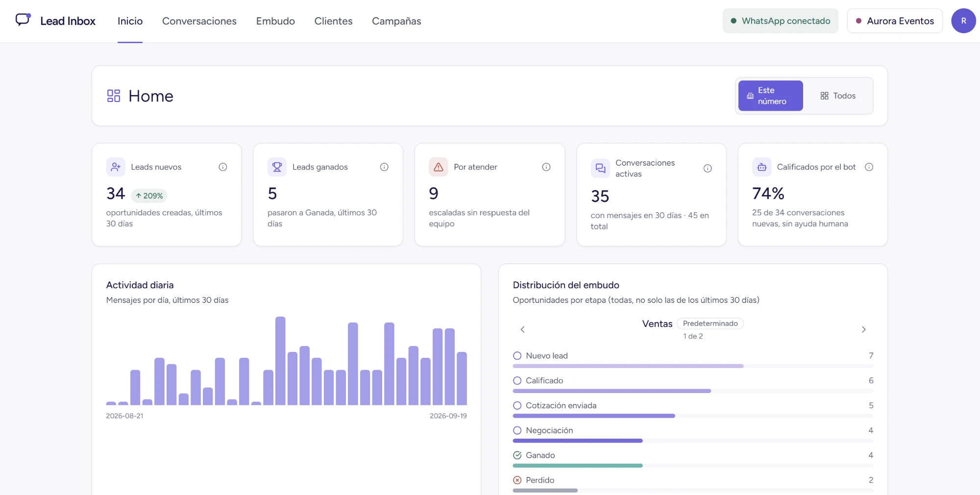The image size is (980, 495).
Task: Go to the Conversaciones tab
Action: tap(199, 21)
